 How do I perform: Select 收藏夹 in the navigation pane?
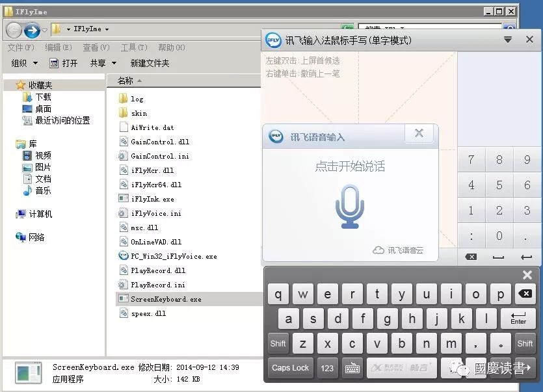coord(40,85)
